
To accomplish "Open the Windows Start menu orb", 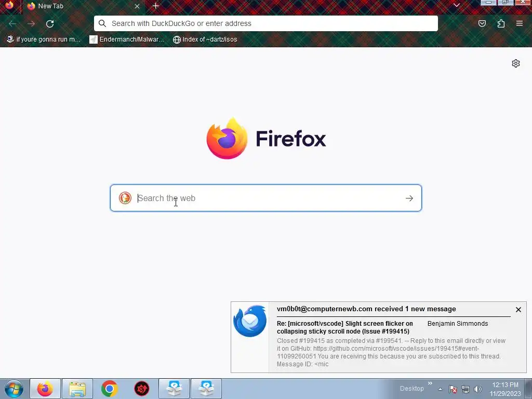I will point(14,389).
